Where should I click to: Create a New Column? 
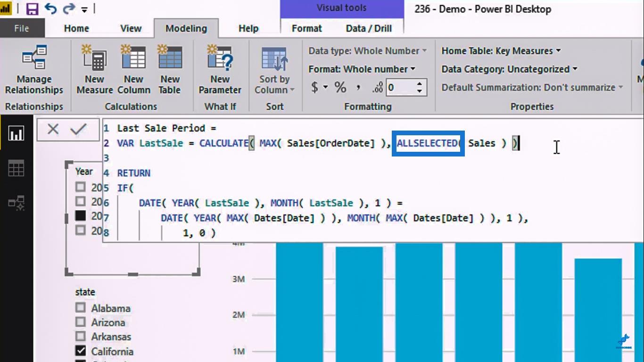[x=133, y=70]
